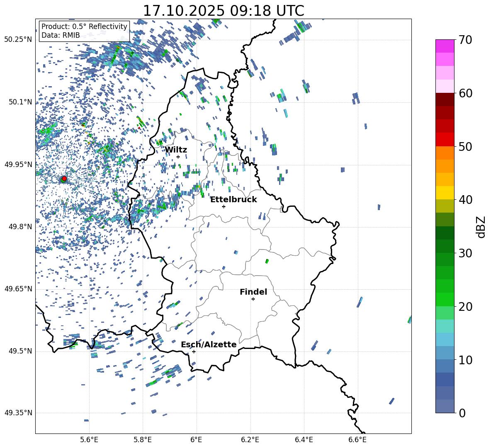Click latitude label 50.1°N
491x448 pixels.
tap(20, 102)
